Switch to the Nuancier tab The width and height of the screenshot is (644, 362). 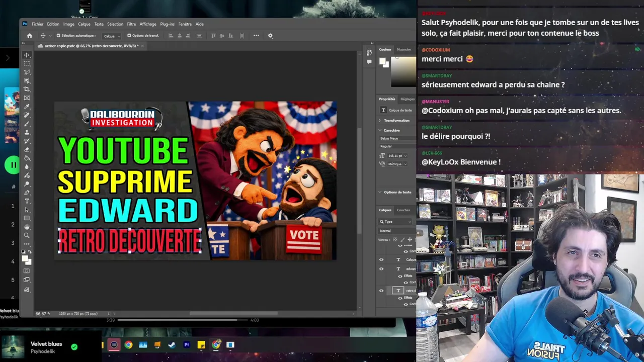tap(404, 49)
